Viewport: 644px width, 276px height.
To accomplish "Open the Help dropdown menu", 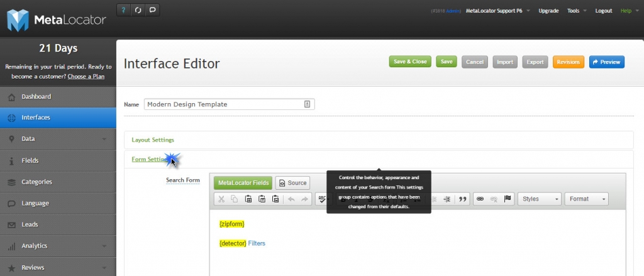I will point(629,11).
